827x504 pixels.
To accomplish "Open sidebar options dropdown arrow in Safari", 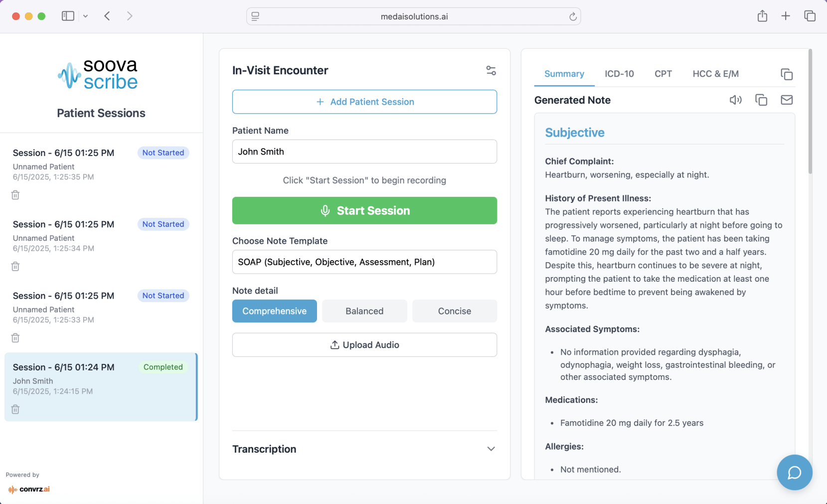I will point(86,16).
